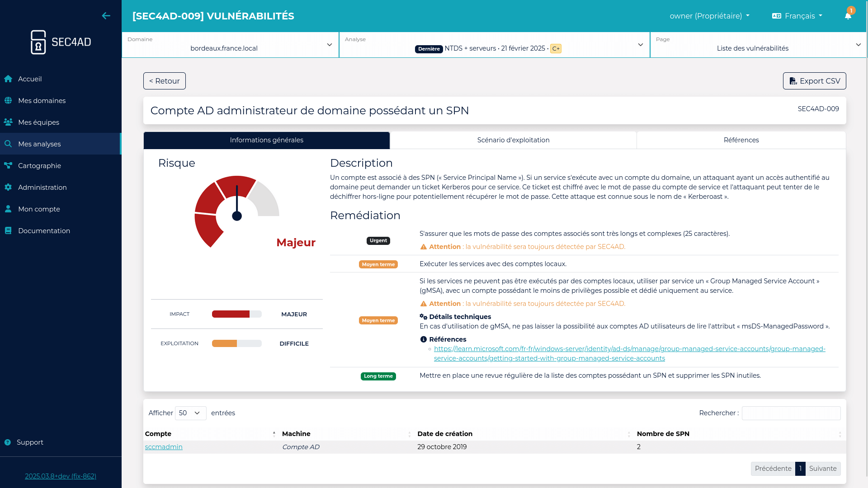Focus the Rechercher search field
Image resolution: width=868 pixels, height=488 pixels.
coord(791,413)
